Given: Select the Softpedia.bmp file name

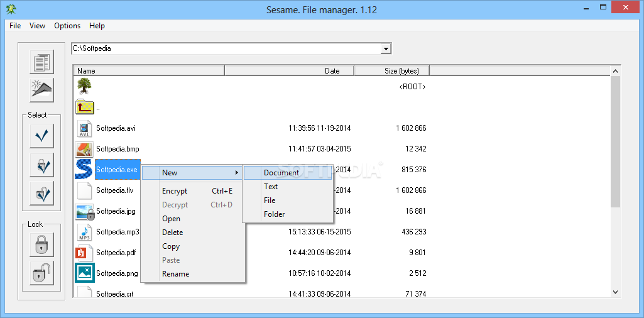Looking at the screenshot, I should [x=117, y=149].
